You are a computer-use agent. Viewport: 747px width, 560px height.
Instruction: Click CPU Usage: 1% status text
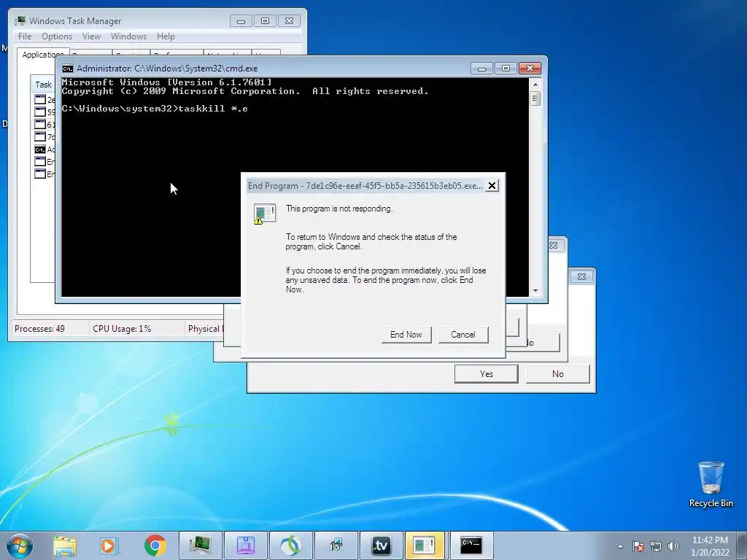[122, 329]
